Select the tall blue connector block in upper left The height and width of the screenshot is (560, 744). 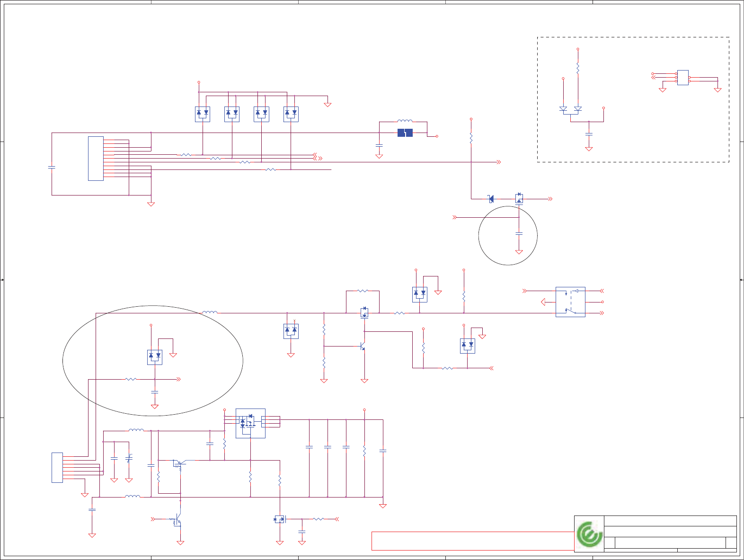pos(96,159)
